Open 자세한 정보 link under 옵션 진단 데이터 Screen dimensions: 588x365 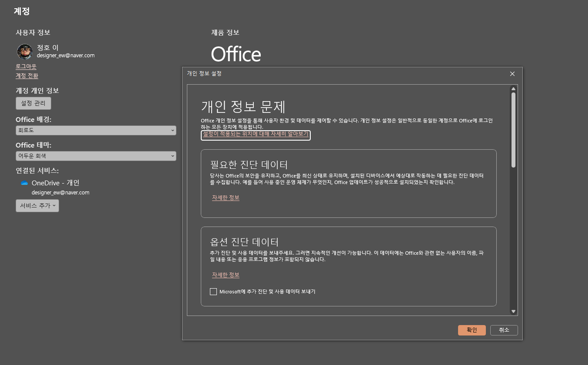[226, 275]
